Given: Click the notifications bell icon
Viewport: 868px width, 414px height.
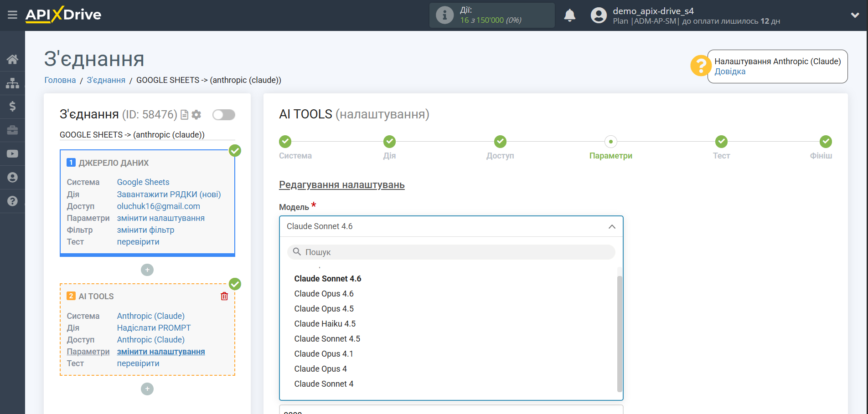Looking at the screenshot, I should [569, 15].
